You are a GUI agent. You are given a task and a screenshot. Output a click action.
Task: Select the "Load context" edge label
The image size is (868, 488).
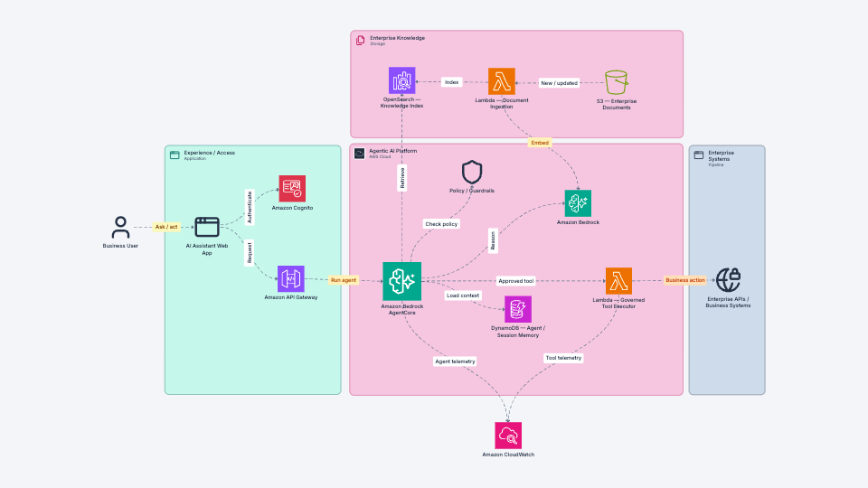click(463, 296)
